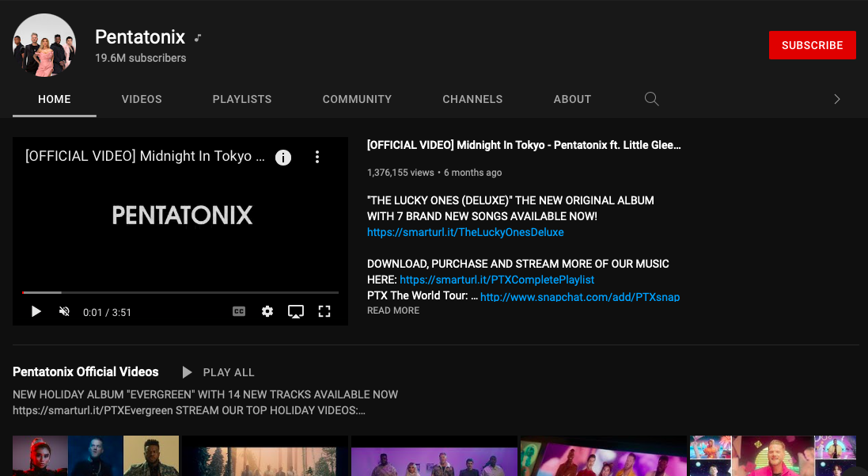The image size is (868, 476).
Task: Toggle closed captions on the video
Action: [x=239, y=311]
